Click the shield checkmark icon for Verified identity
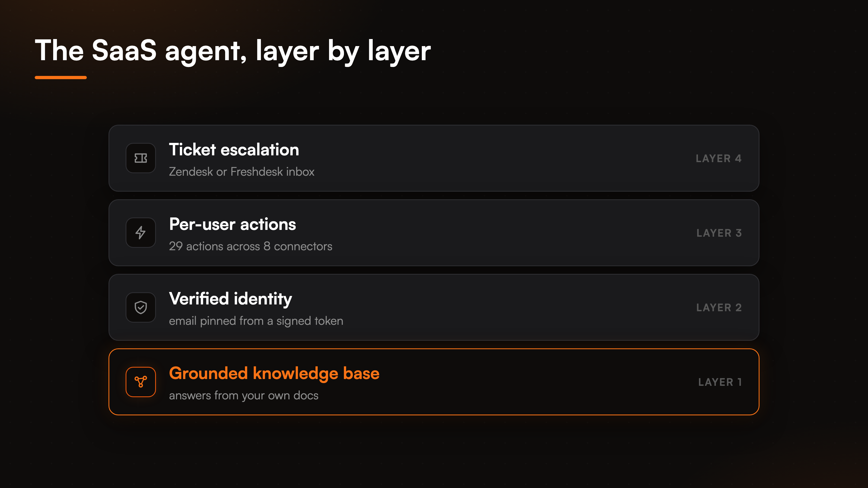Image resolution: width=868 pixels, height=488 pixels. [x=141, y=307]
